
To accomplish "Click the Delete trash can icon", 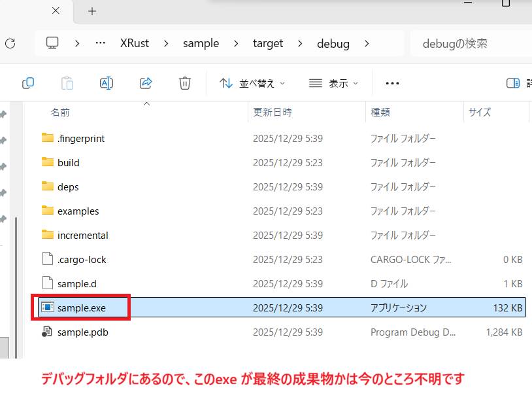I will (185, 83).
